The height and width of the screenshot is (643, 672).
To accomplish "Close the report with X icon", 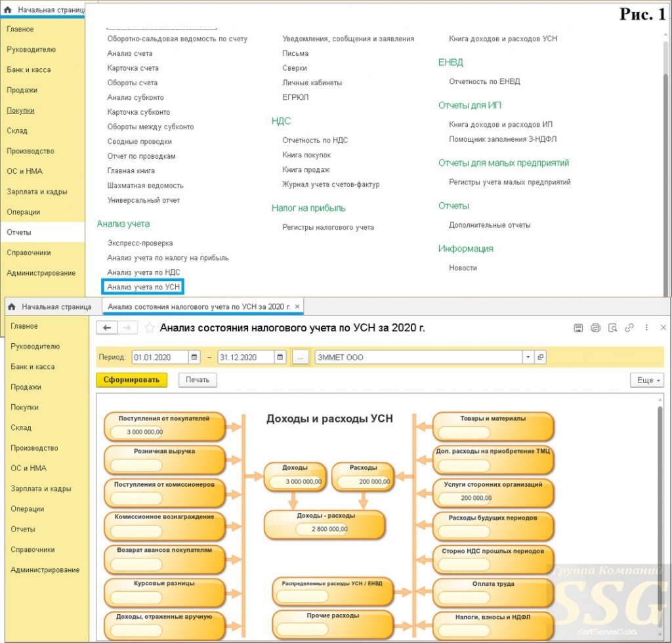I will click(x=663, y=327).
